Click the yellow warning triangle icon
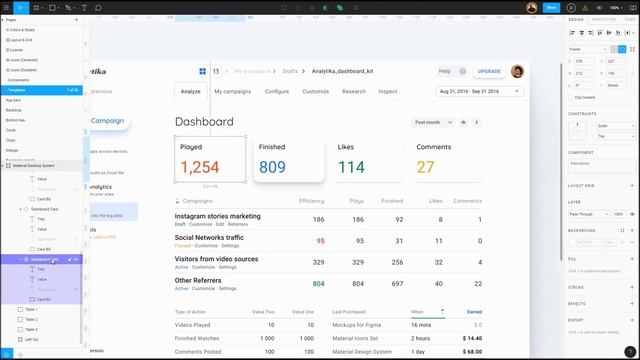The width and height of the screenshot is (640, 360). click(585, 8)
